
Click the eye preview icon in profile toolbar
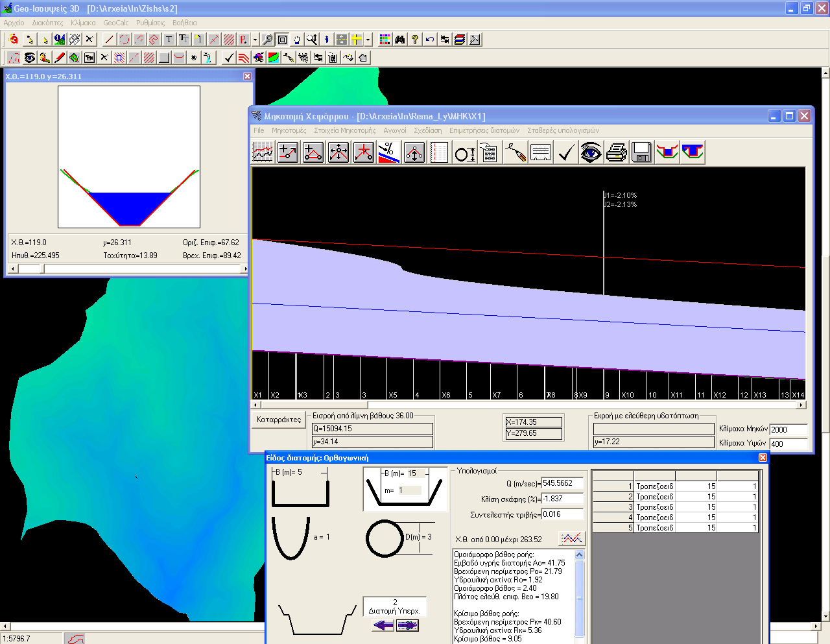tap(591, 153)
